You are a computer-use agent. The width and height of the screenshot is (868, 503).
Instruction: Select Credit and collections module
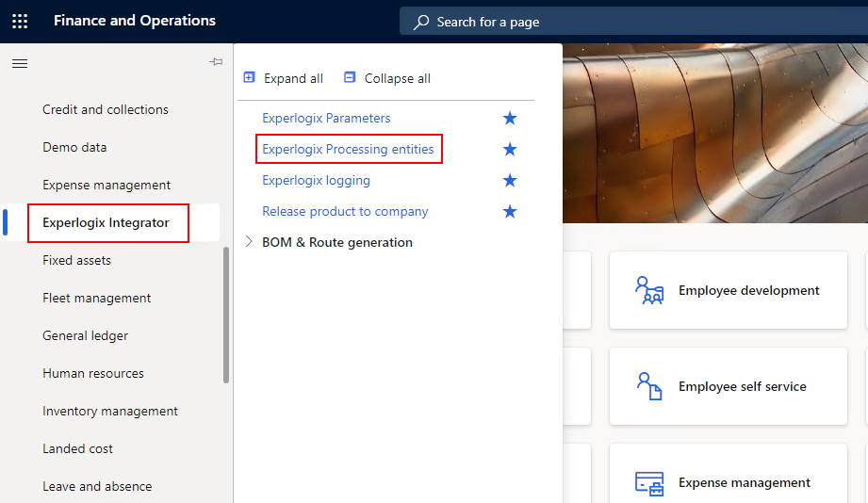[x=106, y=109]
